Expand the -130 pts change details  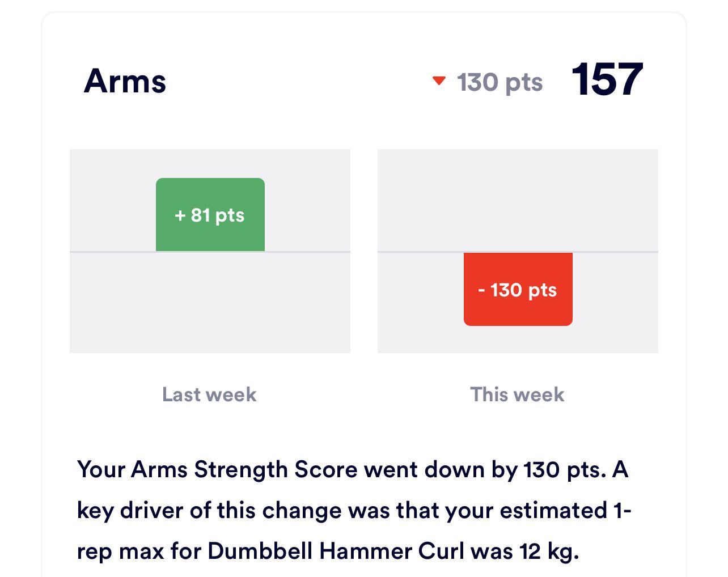point(518,289)
